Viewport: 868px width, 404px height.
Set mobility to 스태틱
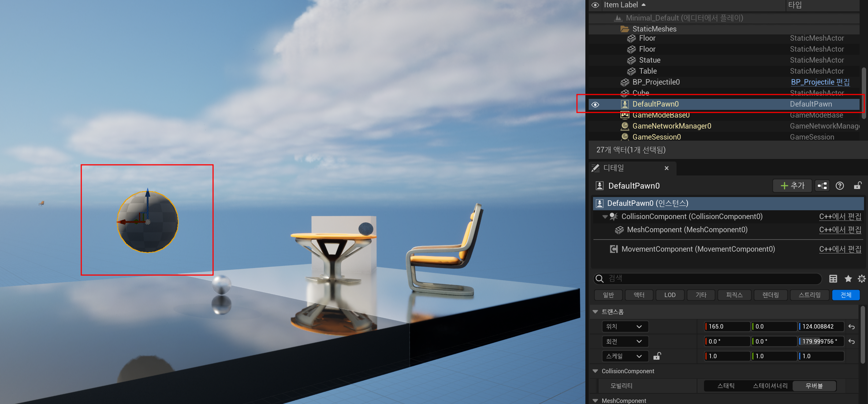point(726,386)
